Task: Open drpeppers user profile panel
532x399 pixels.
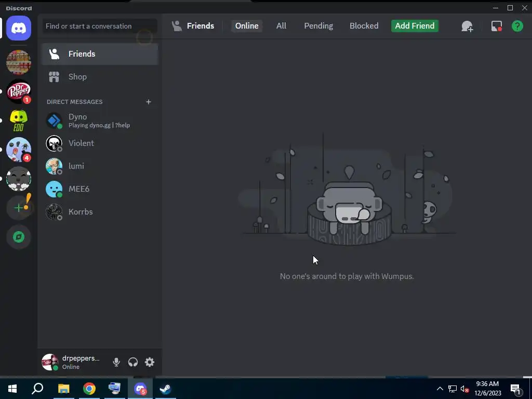Action: click(71, 362)
